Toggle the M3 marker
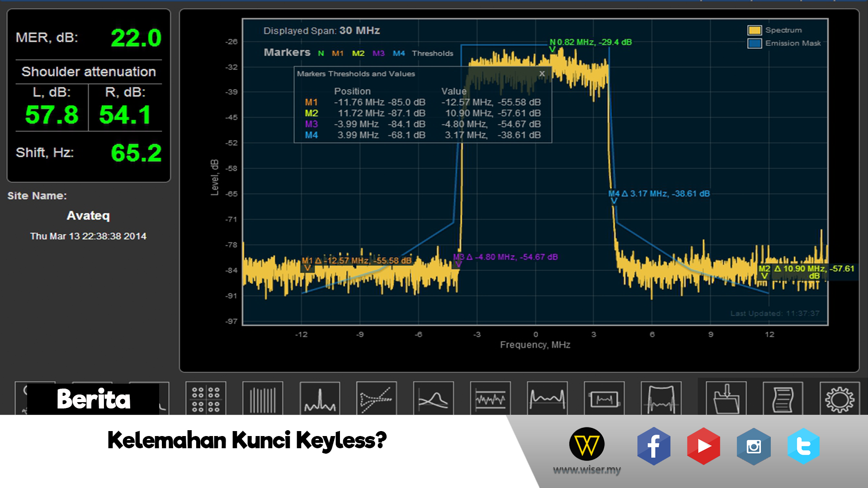 (378, 53)
